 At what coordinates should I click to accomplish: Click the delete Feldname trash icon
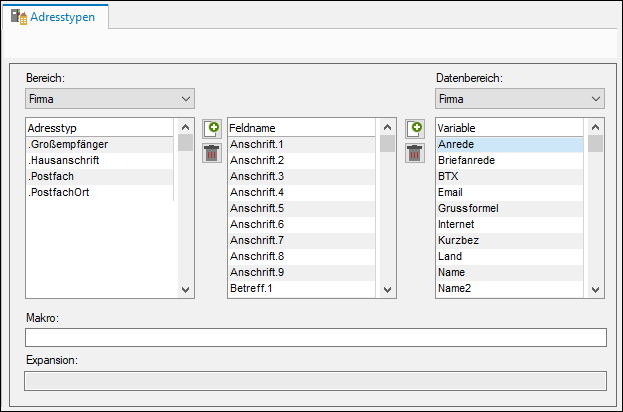click(212, 153)
